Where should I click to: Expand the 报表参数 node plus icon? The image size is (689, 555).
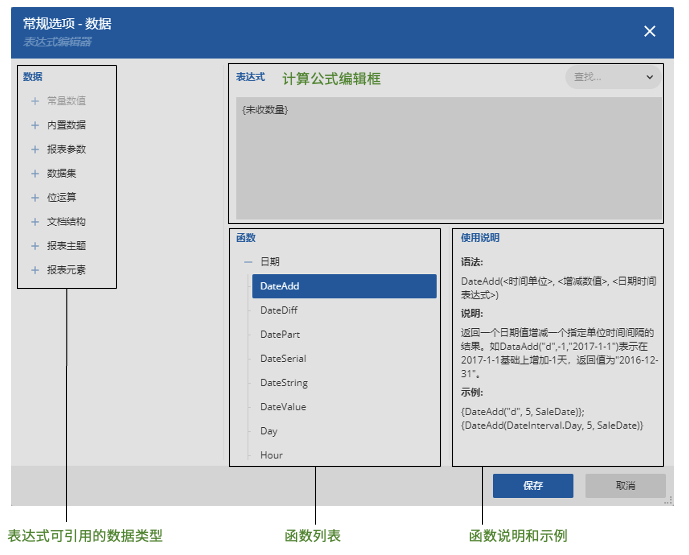pyautogui.click(x=35, y=149)
